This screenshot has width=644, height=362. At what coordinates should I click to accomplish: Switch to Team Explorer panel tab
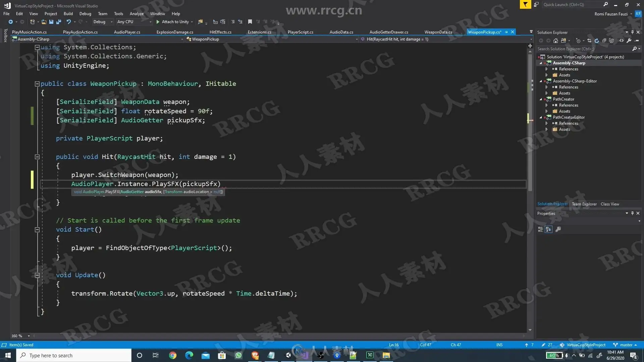(x=584, y=204)
